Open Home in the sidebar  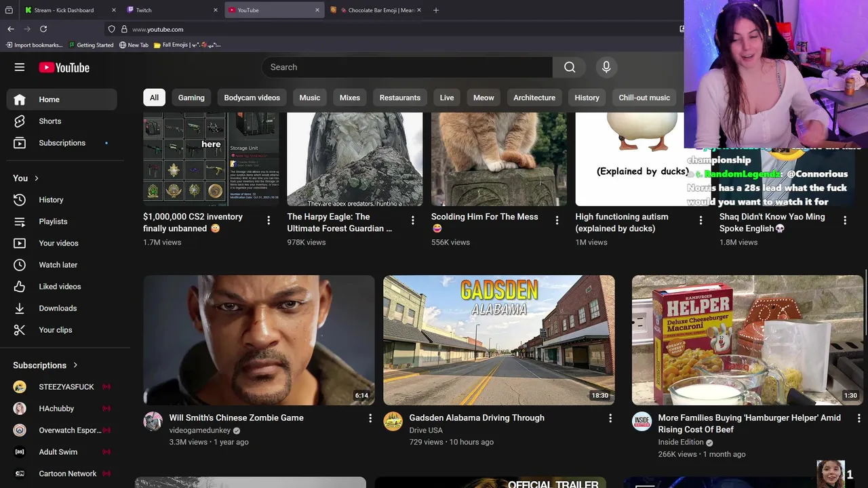pos(62,100)
